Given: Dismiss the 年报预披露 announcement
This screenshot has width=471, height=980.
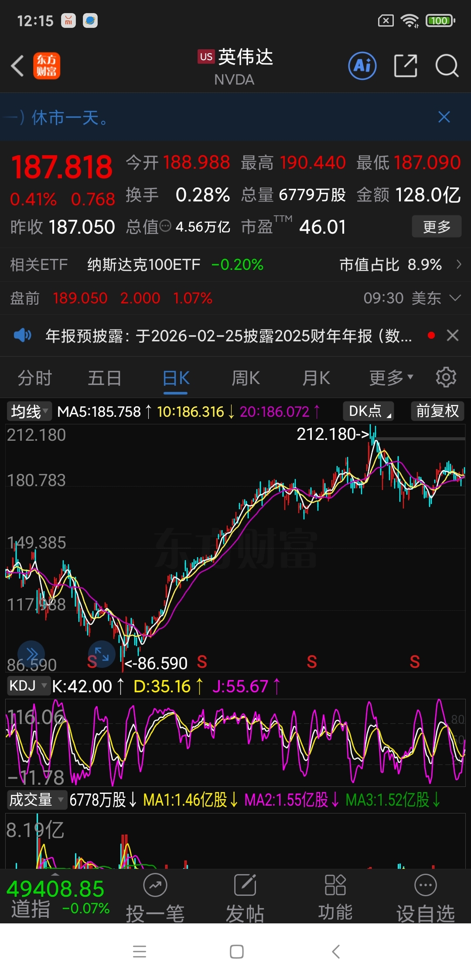Looking at the screenshot, I should pos(453,335).
